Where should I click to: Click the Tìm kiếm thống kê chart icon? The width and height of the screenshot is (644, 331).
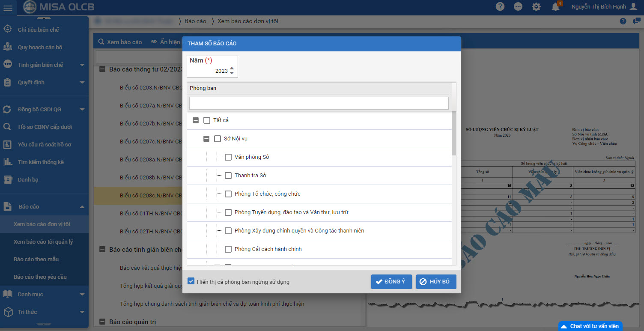[7, 162]
